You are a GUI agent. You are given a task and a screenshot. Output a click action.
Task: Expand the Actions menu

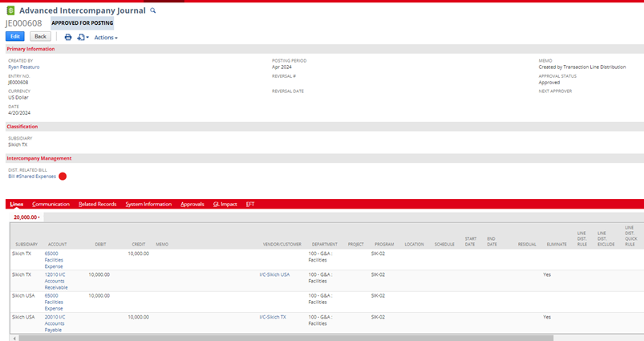coord(106,38)
